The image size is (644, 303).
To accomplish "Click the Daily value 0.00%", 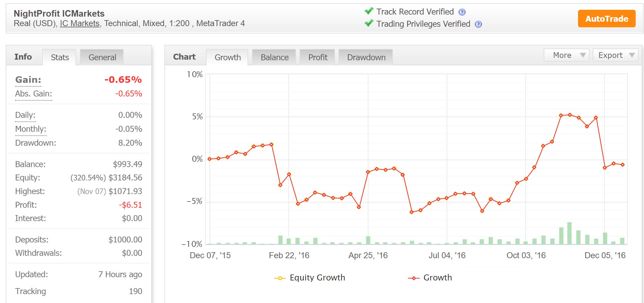I will click(130, 115).
